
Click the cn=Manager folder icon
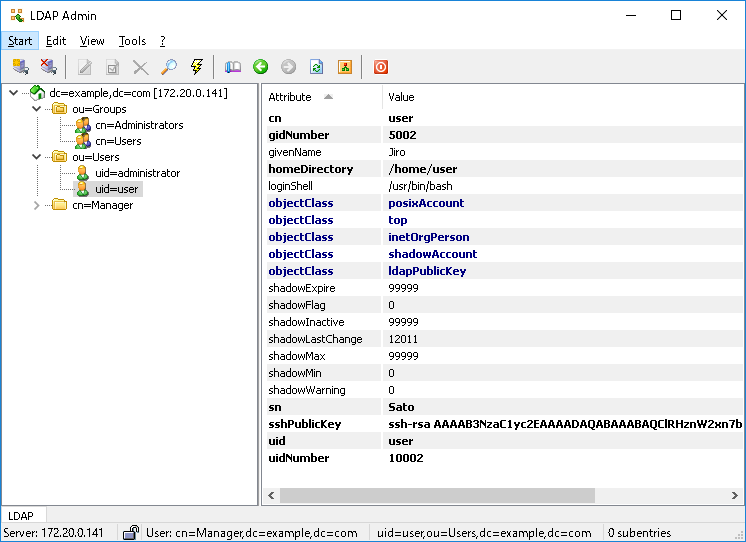pos(59,205)
